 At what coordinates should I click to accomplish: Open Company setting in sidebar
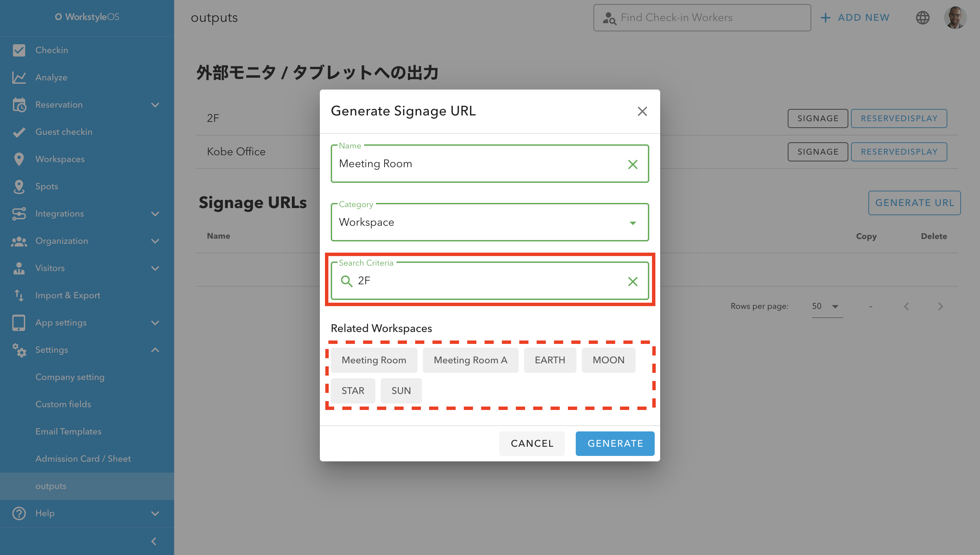[x=70, y=377]
